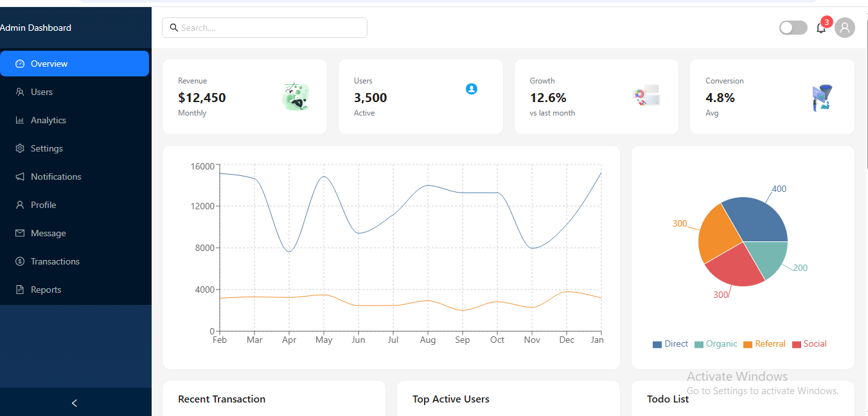Click the Growth card chart icon
Viewport: 868px width, 416px height.
pos(646,96)
